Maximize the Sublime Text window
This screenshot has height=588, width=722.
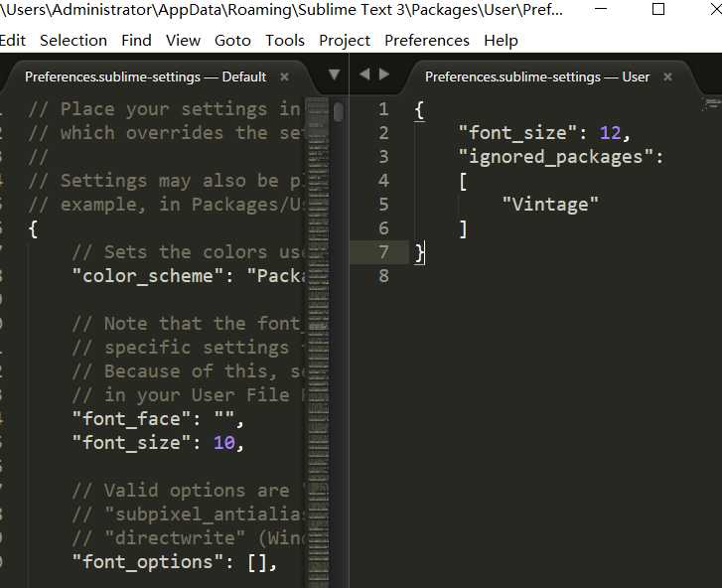(658, 9)
